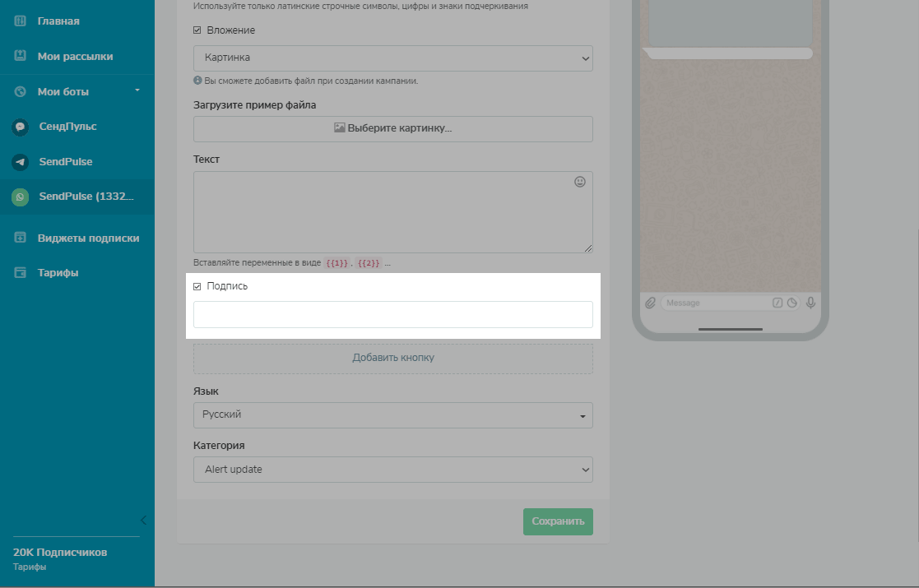919x588 pixels.
Task: Click the Сохранить button
Action: point(558,521)
